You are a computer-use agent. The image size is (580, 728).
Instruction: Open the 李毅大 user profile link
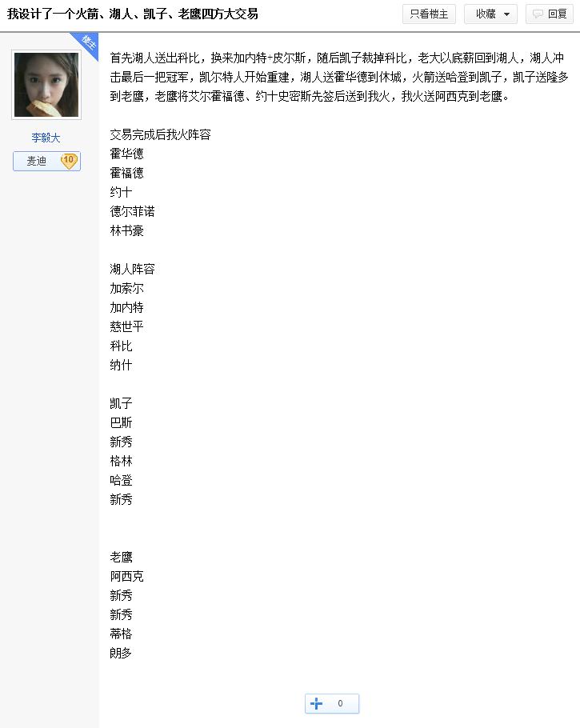(46, 138)
